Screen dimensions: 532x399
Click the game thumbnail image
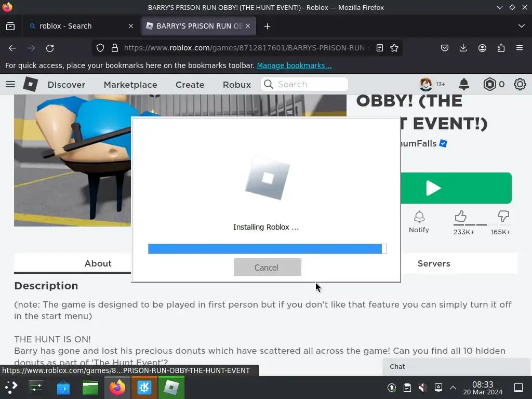tap(72, 160)
